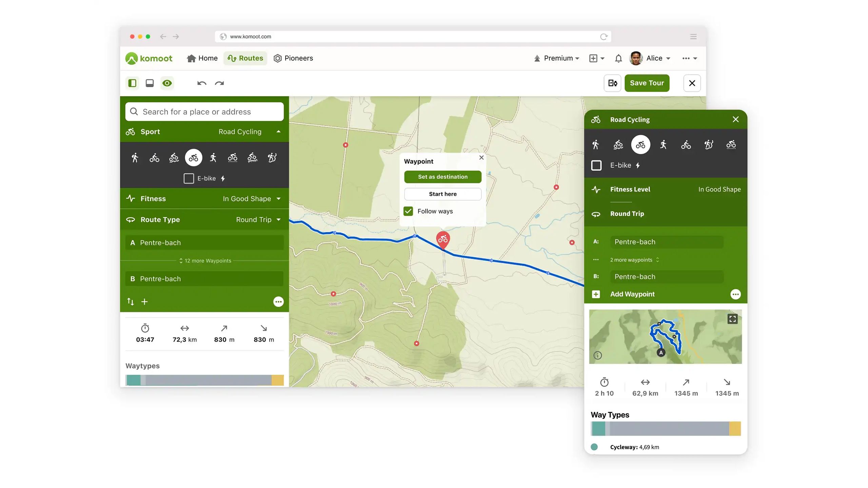Click the Search for a place field
868x488 pixels.
[204, 111]
